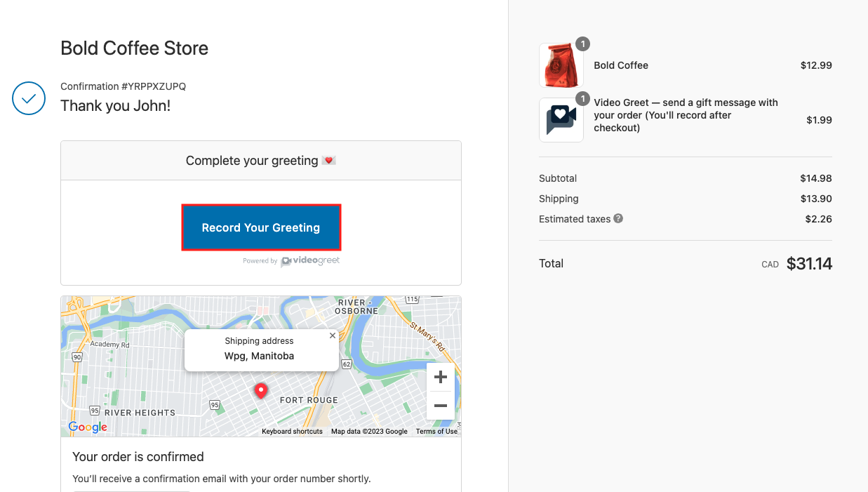Screen dimensions: 868x492
Task: Open map Terms of Use link
Action: tap(436, 432)
